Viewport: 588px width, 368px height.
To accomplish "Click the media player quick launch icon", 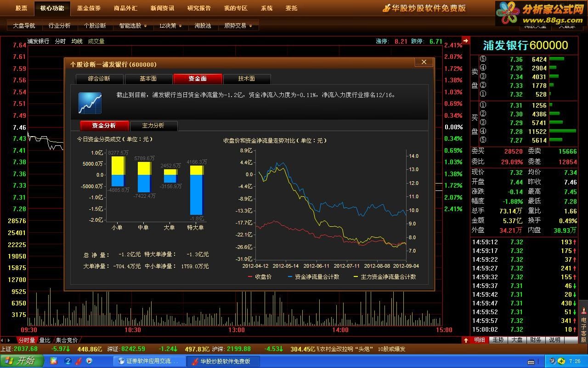I will [x=89, y=361].
